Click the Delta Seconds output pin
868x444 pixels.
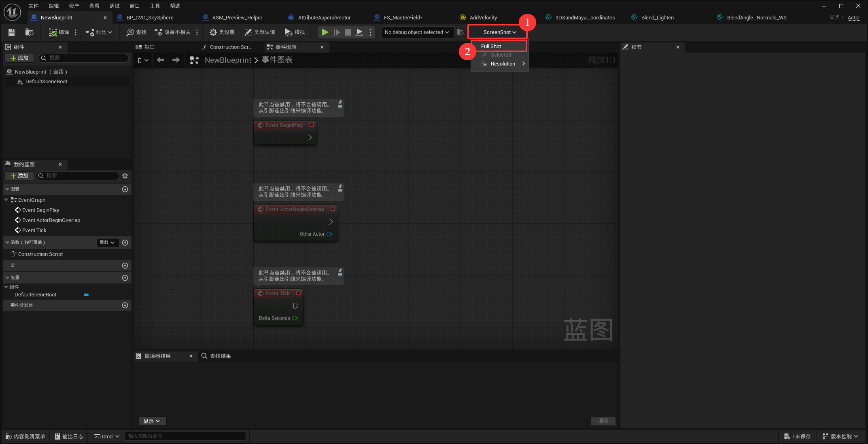(295, 318)
